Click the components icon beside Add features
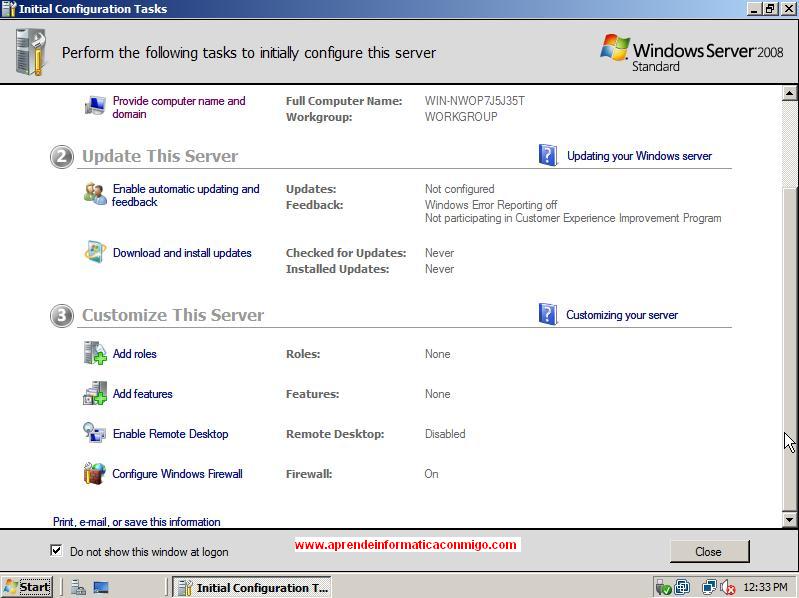This screenshot has height=598, width=799. point(95,393)
